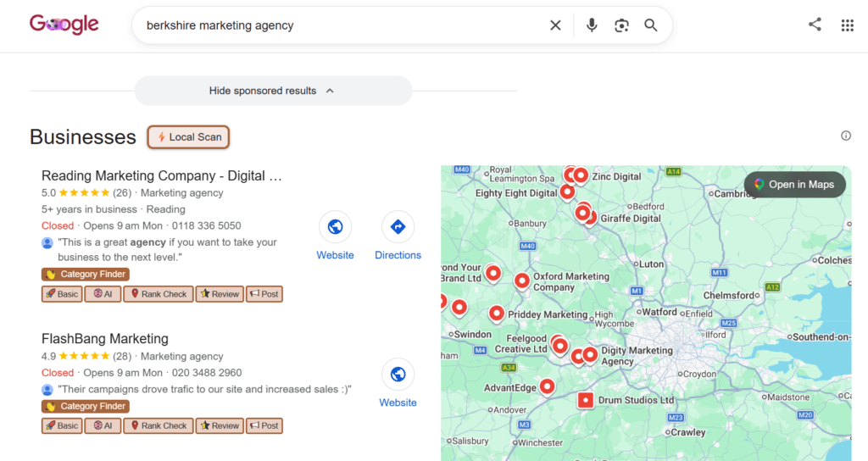Click Drum Studios Ltd square map marker

[586, 400]
